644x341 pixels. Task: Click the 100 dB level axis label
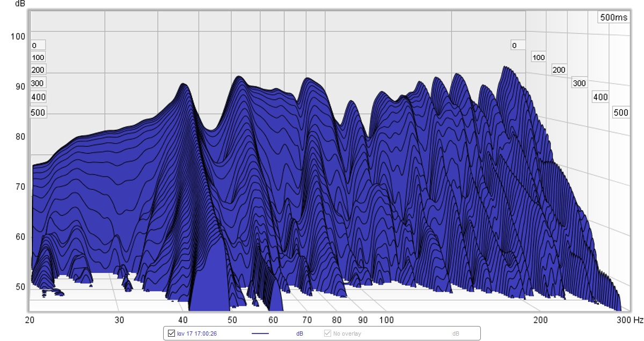point(18,36)
